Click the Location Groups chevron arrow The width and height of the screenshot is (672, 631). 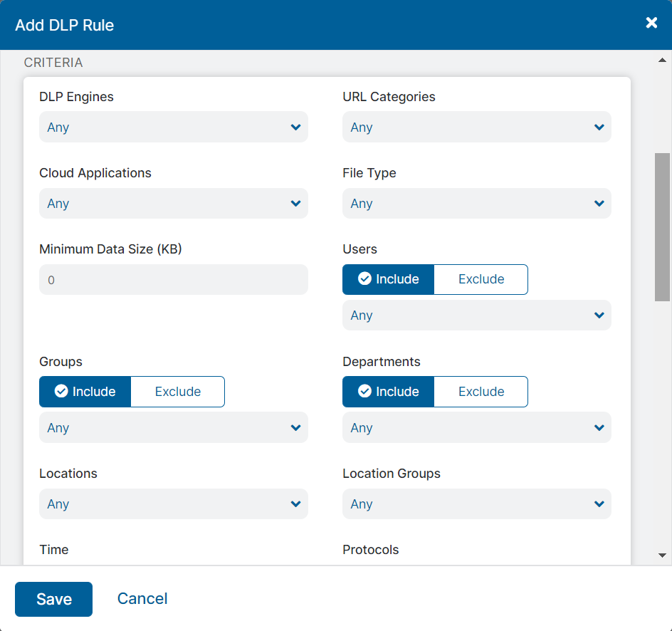pos(599,504)
